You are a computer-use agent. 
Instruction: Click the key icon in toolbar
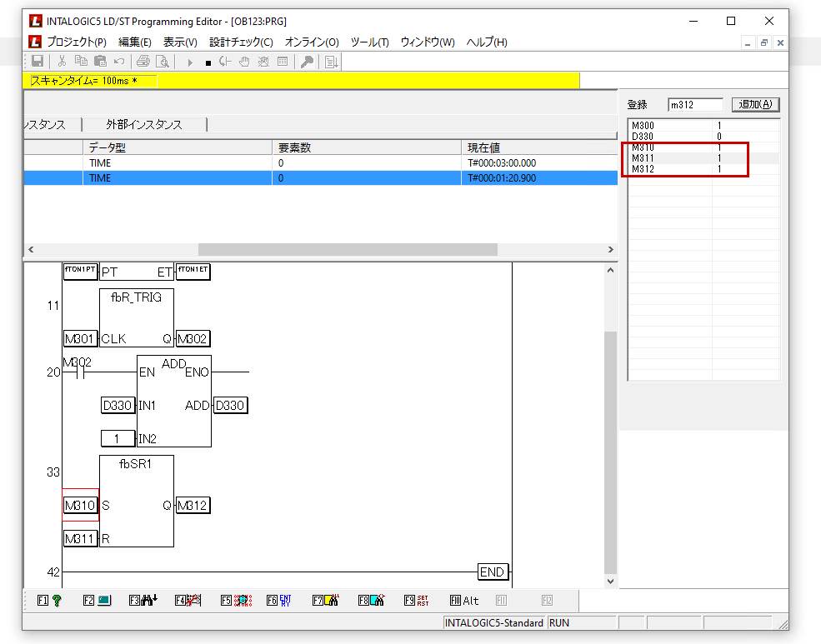[x=307, y=61]
